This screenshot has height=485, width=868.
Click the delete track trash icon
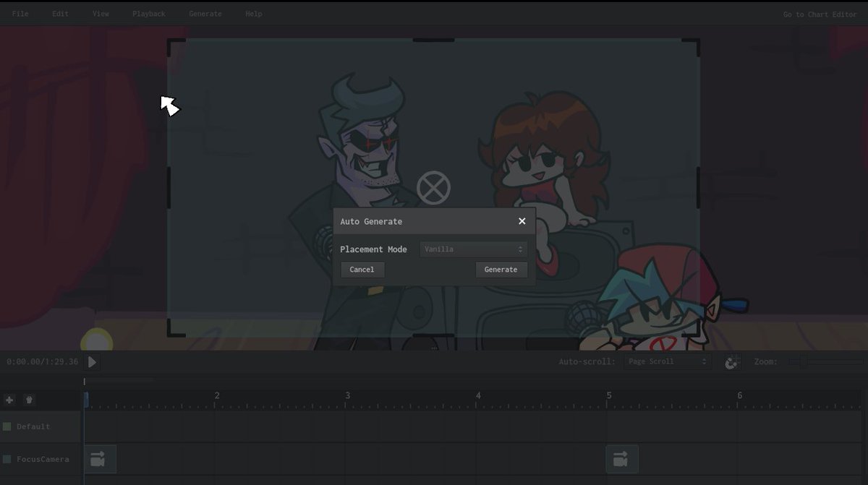pos(29,400)
